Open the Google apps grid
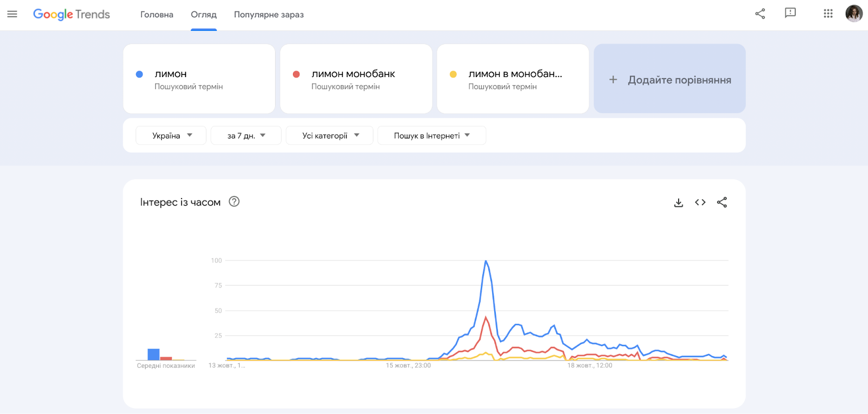868x414 pixels. (828, 14)
